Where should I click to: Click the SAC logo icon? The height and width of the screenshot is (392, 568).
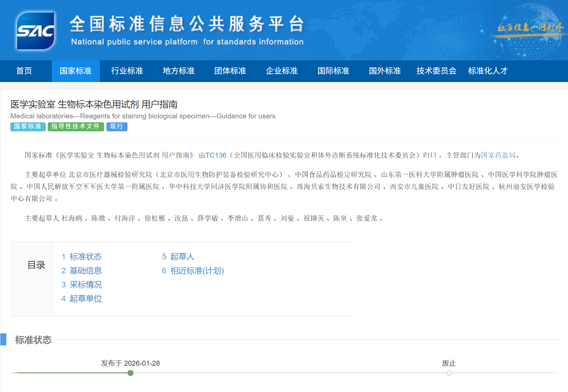(x=35, y=31)
